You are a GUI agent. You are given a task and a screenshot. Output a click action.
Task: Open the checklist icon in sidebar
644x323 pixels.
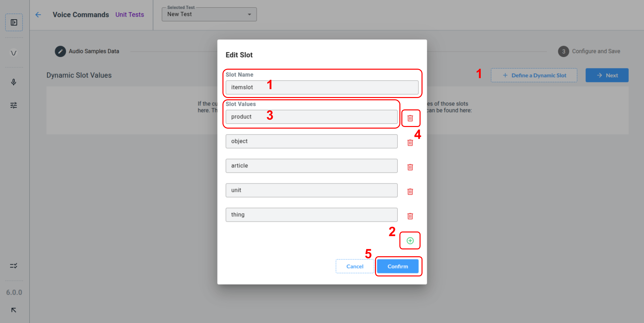(x=14, y=266)
